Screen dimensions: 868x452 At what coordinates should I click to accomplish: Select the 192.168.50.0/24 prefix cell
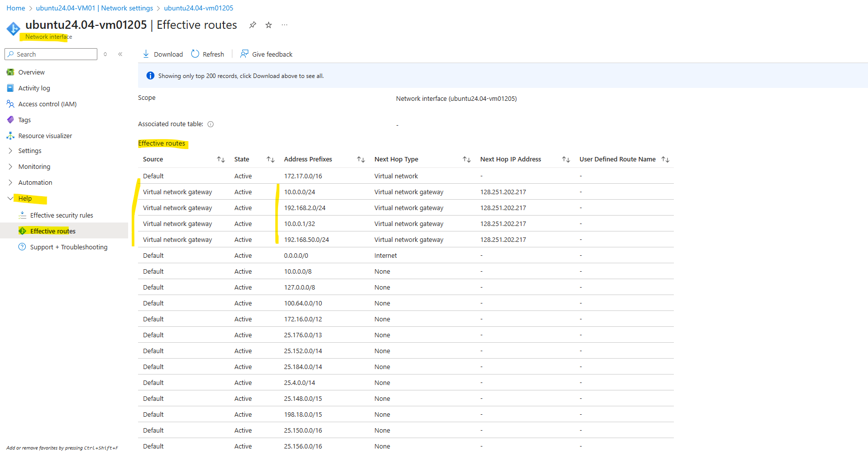click(x=306, y=240)
